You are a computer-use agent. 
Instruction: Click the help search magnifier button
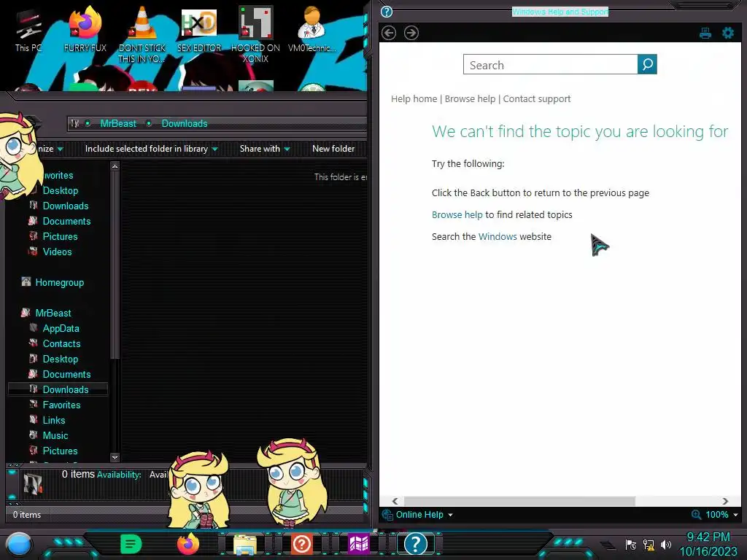(x=647, y=64)
